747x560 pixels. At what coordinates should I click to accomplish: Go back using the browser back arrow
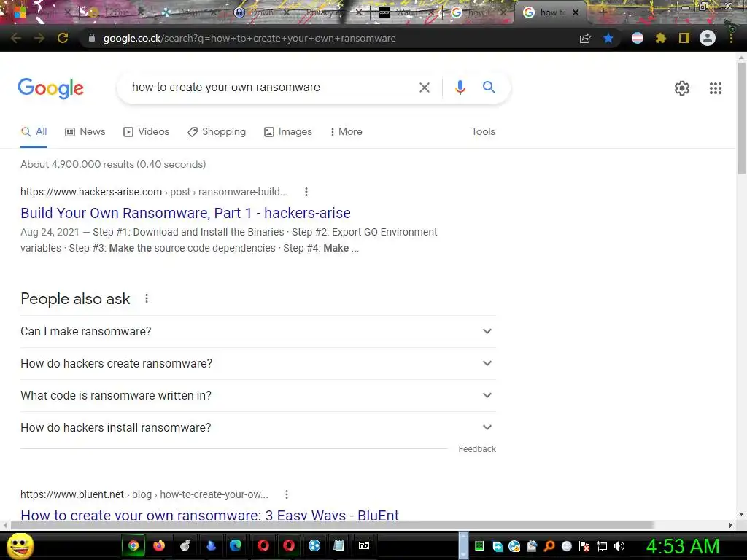(x=16, y=38)
